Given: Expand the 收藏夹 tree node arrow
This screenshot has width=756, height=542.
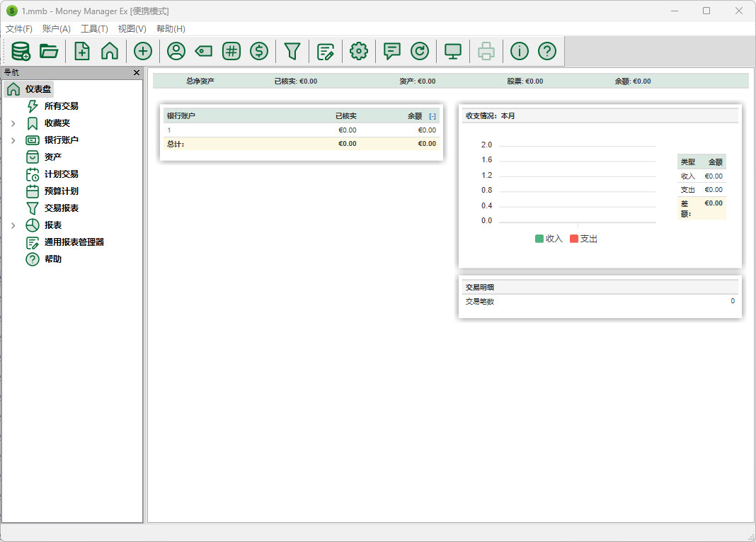Looking at the screenshot, I should pyautogui.click(x=13, y=123).
